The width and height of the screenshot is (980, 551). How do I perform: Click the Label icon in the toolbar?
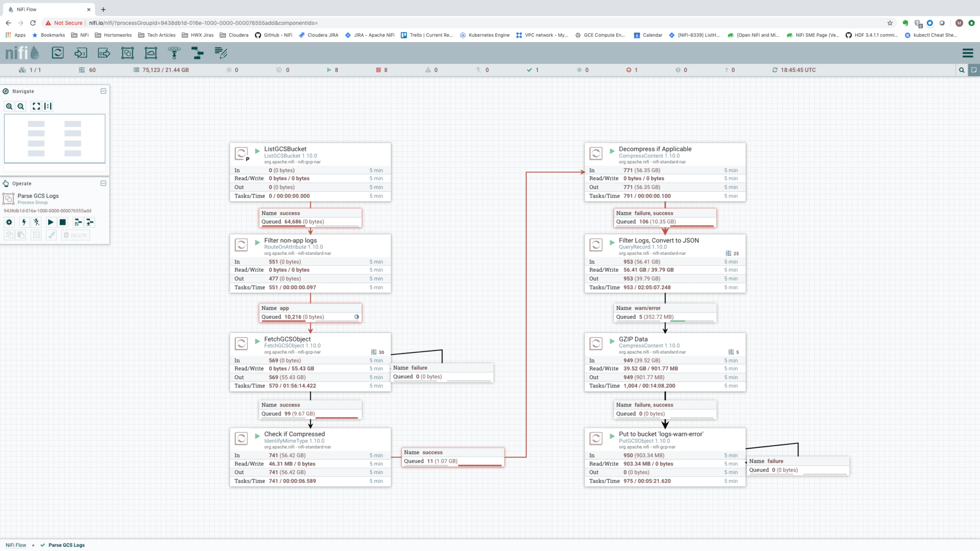pyautogui.click(x=221, y=53)
